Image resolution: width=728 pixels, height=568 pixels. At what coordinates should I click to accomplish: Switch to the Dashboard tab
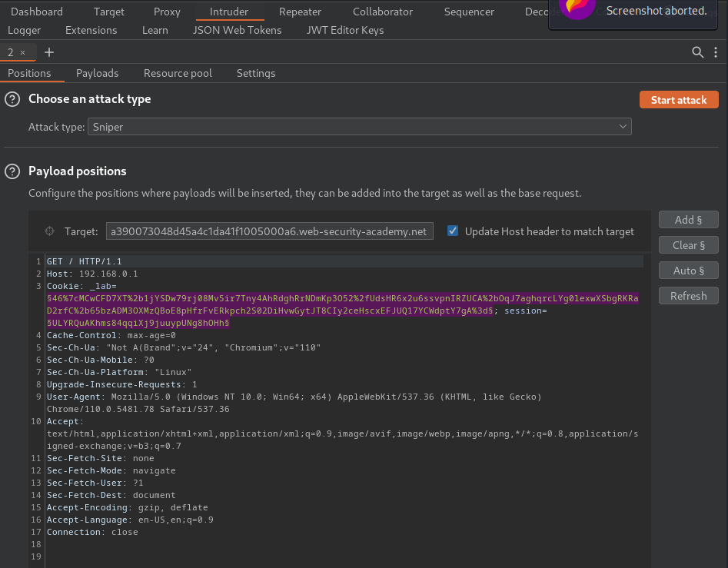click(37, 12)
